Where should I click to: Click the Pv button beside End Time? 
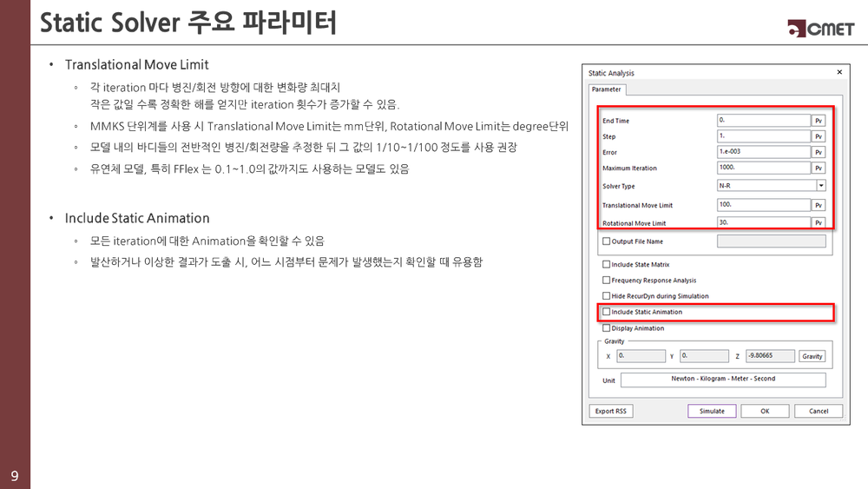818,121
